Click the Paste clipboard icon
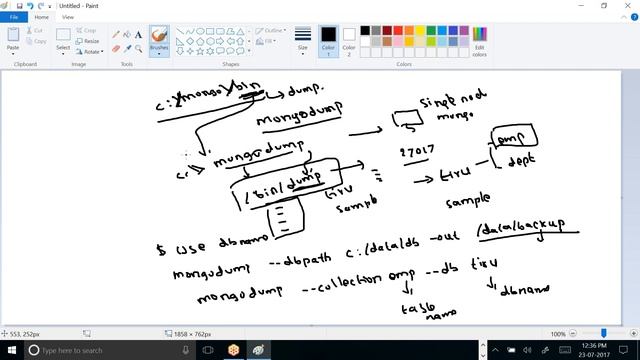This screenshot has width=640, height=360. tap(13, 34)
